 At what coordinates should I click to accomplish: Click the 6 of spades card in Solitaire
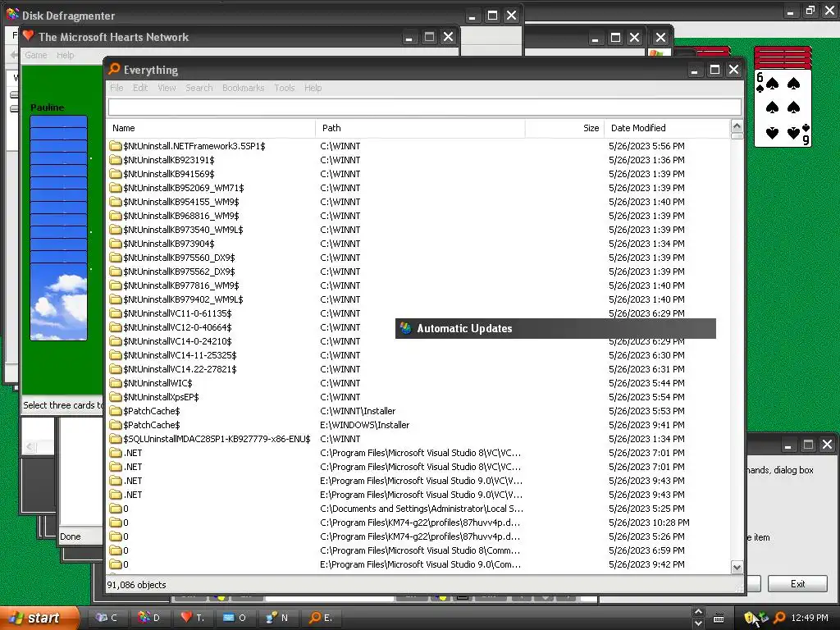pos(783,109)
